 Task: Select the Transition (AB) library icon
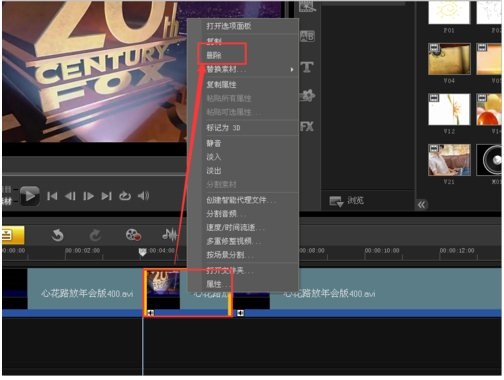(307, 36)
